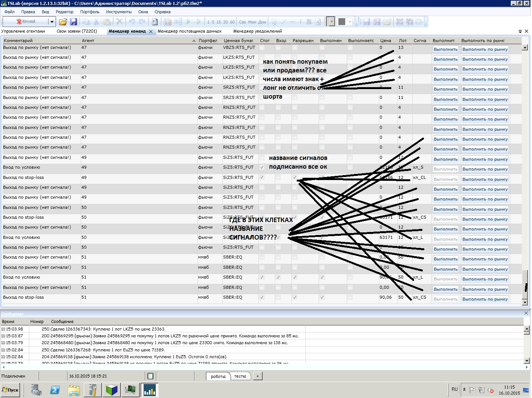Add a new workspace tab with plus button
This screenshot has height=398, width=532.
258,376
